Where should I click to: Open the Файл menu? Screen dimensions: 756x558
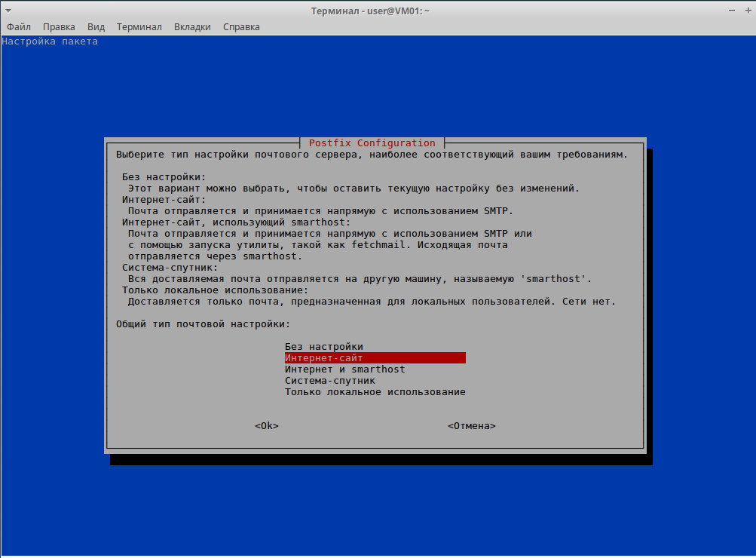pos(18,27)
